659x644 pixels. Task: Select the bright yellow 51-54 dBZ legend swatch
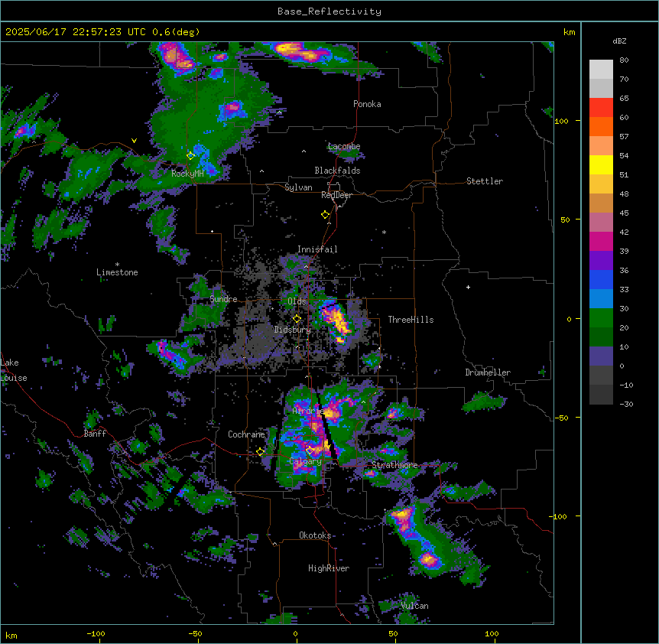601,164
